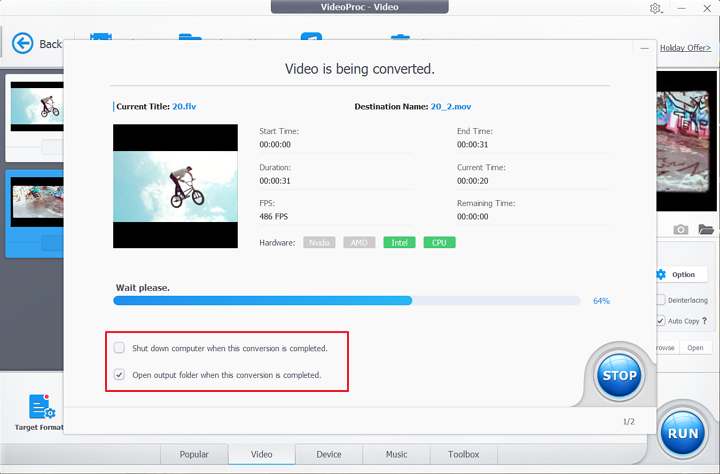Toggle the Nvidia hardware badge
This screenshot has height=474, width=720.
[x=319, y=243]
